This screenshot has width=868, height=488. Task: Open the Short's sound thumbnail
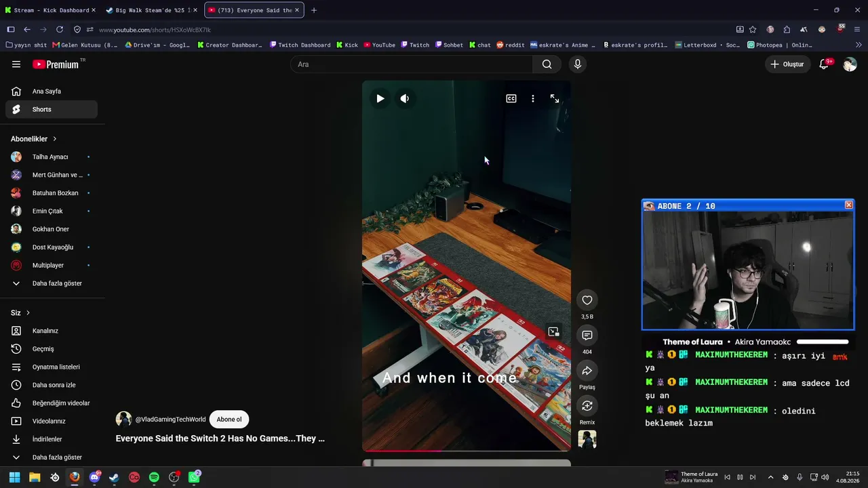[x=587, y=439]
